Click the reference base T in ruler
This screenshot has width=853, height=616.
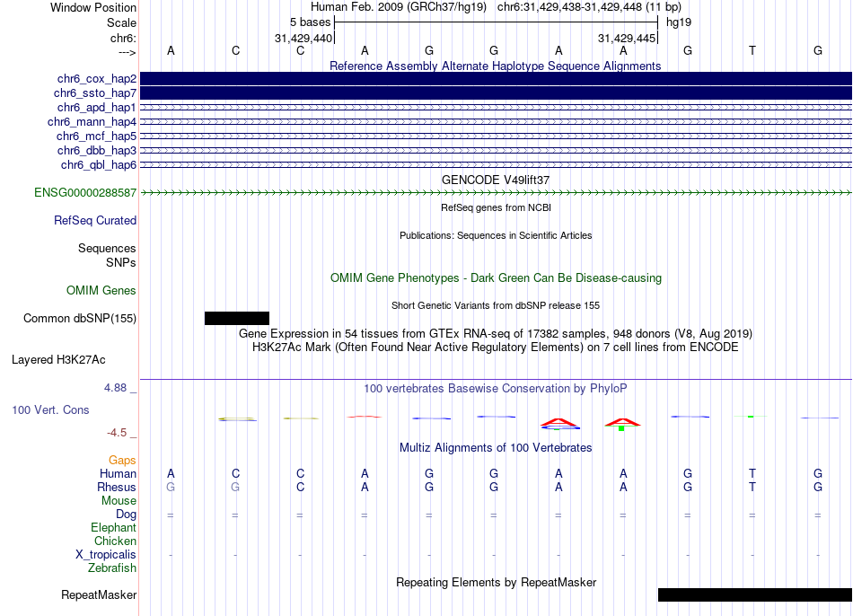(x=752, y=50)
